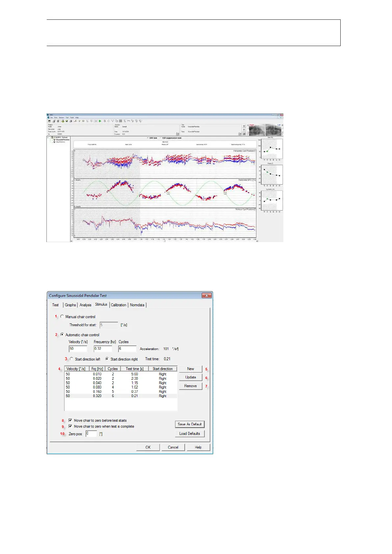
Task: Switch to the Normdata tab
Action: click(x=137, y=305)
